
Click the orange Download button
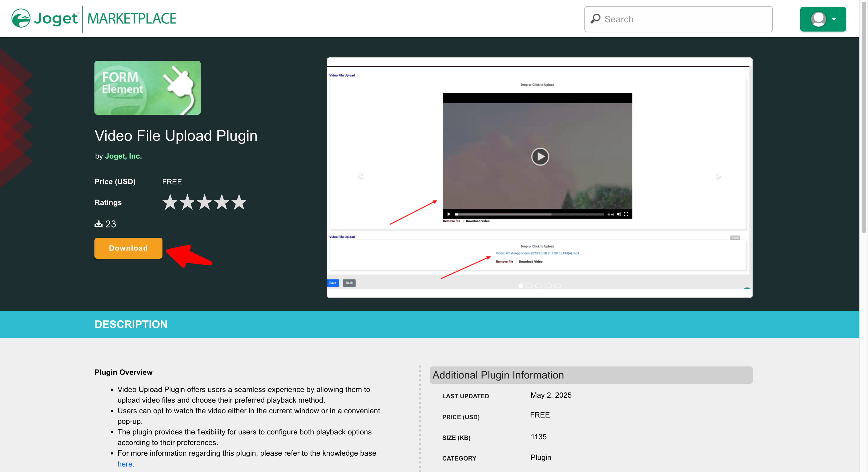(128, 248)
